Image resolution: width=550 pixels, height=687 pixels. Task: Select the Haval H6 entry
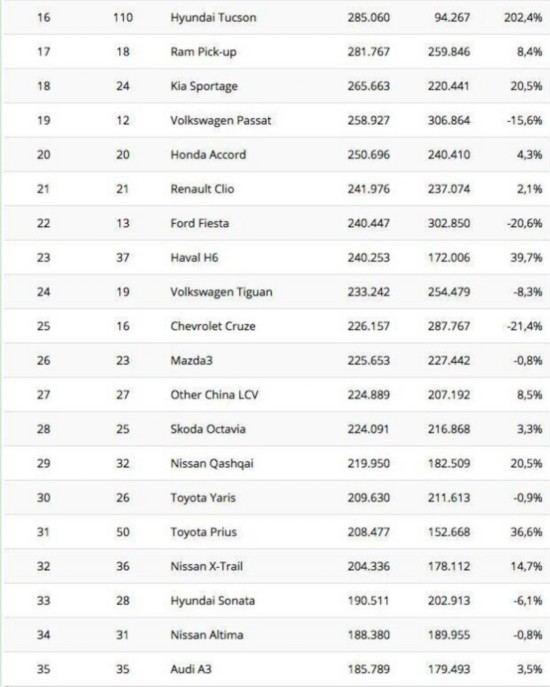(194, 258)
